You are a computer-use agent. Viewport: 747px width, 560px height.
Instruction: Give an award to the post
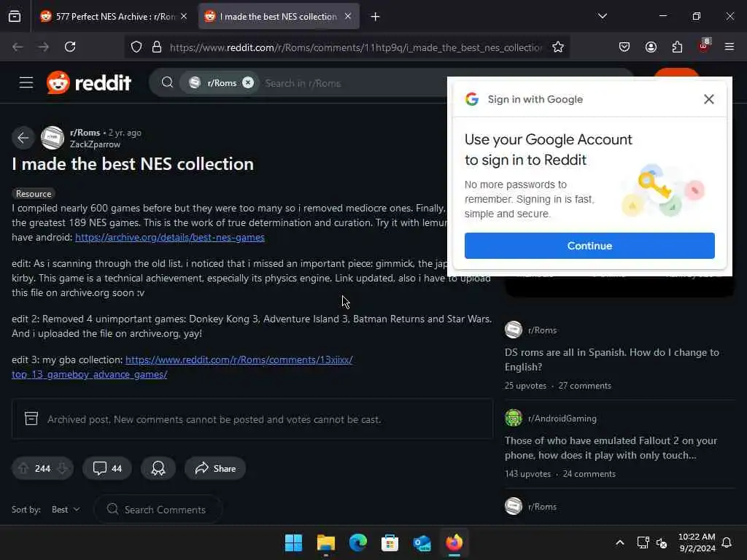tap(158, 469)
